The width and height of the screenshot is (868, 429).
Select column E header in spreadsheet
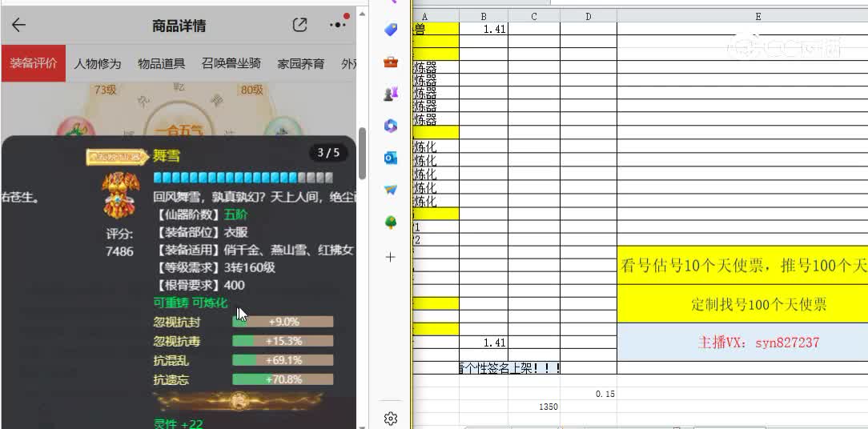click(757, 17)
